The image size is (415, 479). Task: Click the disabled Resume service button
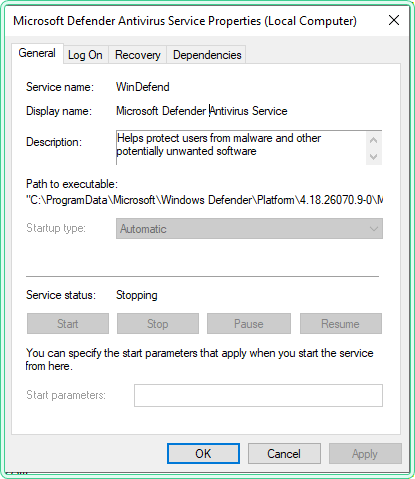click(341, 323)
